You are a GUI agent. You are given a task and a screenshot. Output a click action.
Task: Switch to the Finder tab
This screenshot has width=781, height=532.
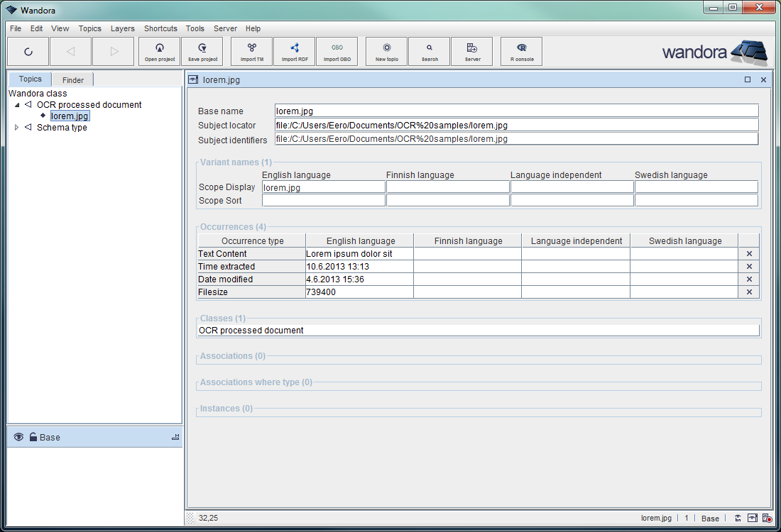pyautogui.click(x=72, y=80)
